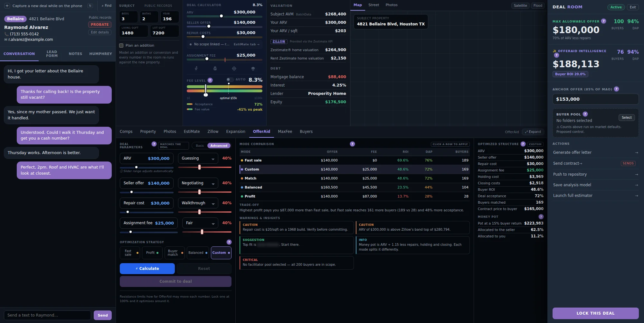Select the walking person preset icon
The image size is (644, 323).
point(196,69)
